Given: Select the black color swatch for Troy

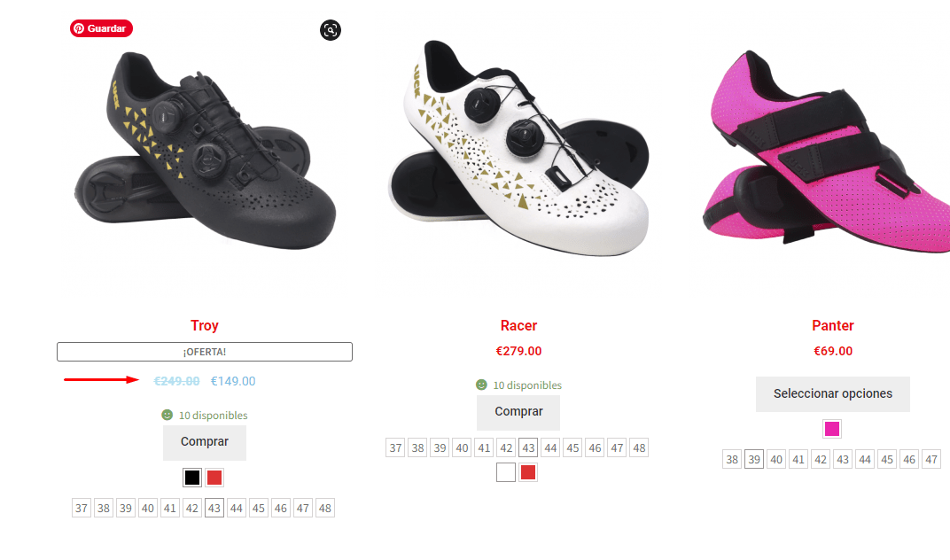Looking at the screenshot, I should coord(192,478).
